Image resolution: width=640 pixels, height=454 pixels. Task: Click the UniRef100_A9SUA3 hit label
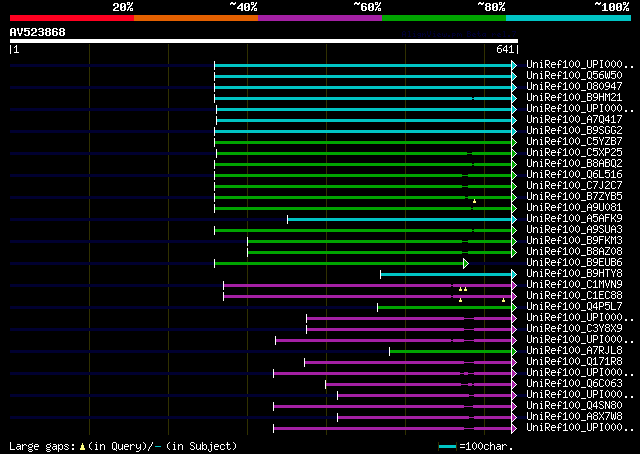574,230
